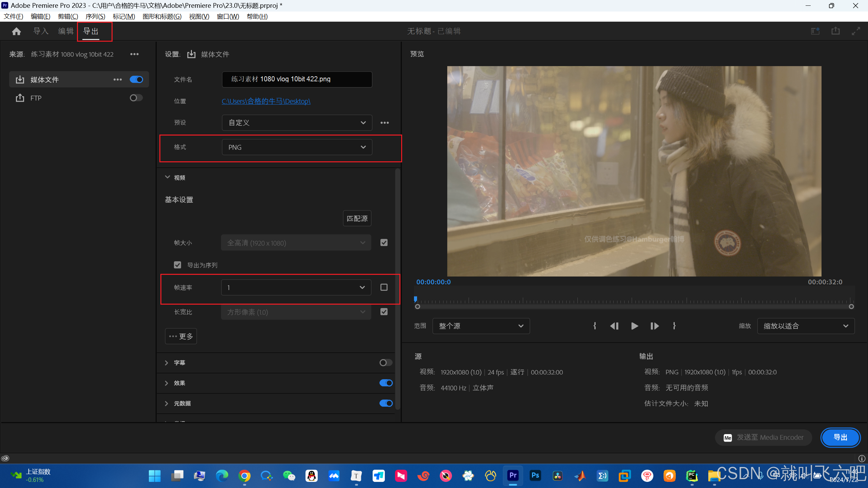Image resolution: width=868 pixels, height=488 pixels.
Task: Click Photoshop icon in taskbar
Action: click(x=535, y=475)
